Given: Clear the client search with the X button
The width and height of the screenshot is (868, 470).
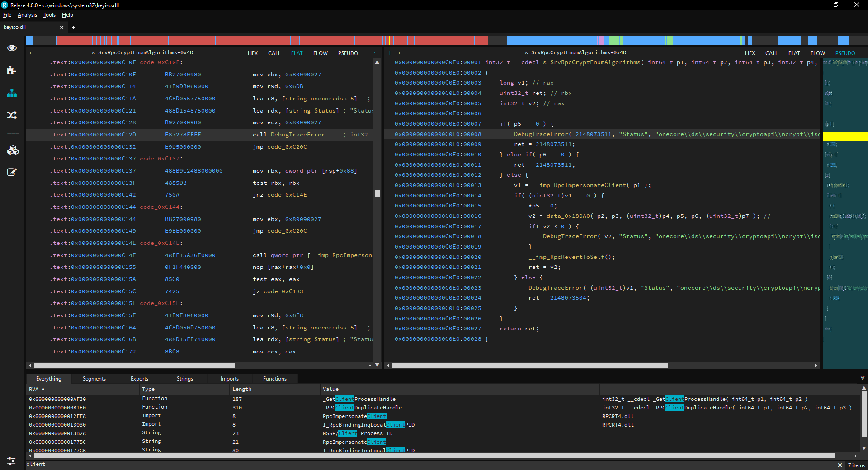Looking at the screenshot, I should [x=840, y=465].
